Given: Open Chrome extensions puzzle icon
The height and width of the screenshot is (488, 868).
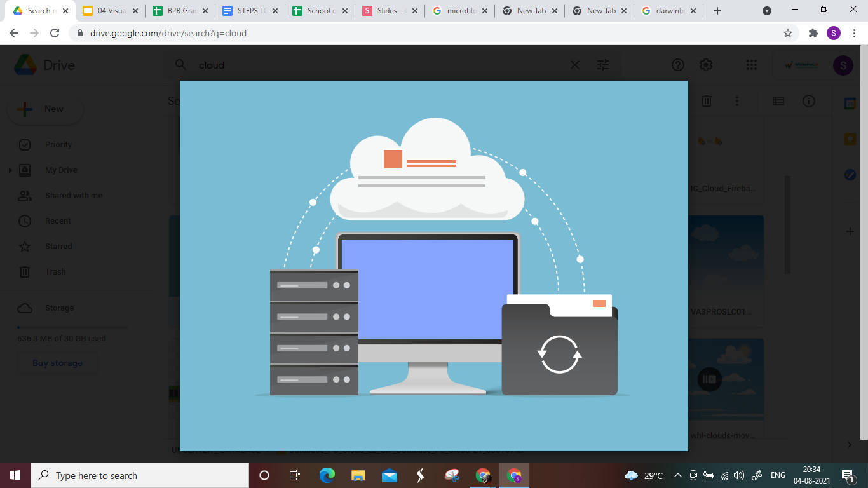Looking at the screenshot, I should coord(813,33).
